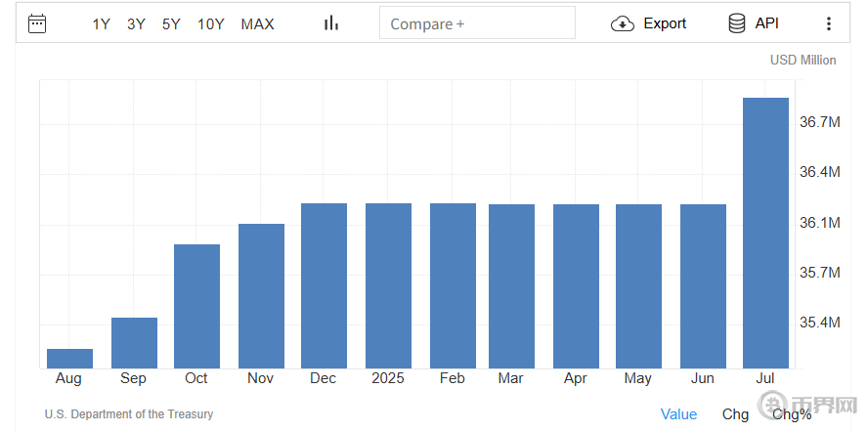Image resolution: width=868 pixels, height=432 pixels.
Task: Switch to 5Y time range
Action: click(x=171, y=23)
